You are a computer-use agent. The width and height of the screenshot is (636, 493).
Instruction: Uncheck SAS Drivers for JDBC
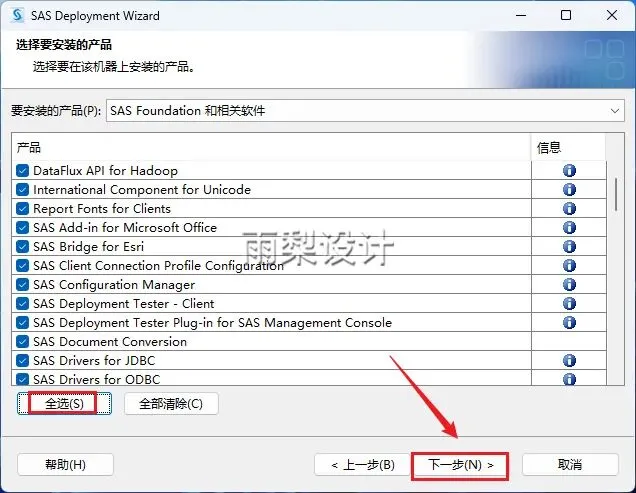(22, 360)
